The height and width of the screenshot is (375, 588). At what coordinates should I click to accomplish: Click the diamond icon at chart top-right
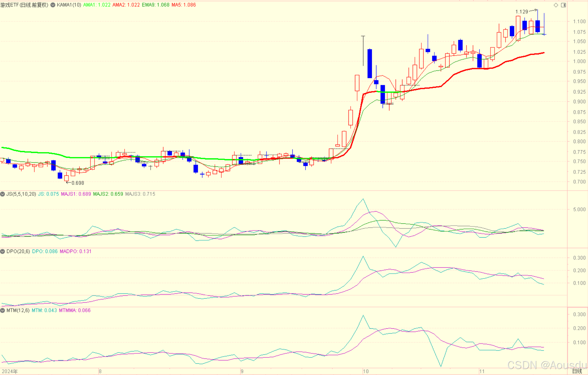[556, 5]
